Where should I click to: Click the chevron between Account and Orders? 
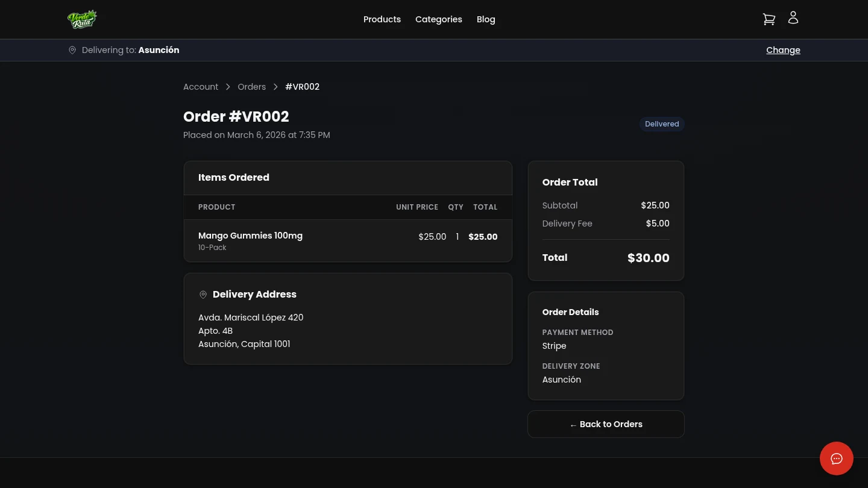(x=228, y=87)
